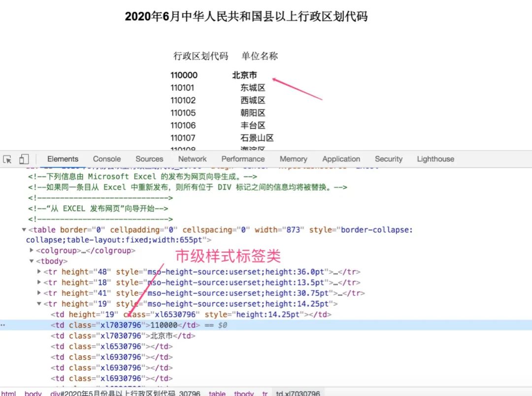Click the page title 2020年6月中华人民共和国县以上行政区划代码

(x=246, y=16)
